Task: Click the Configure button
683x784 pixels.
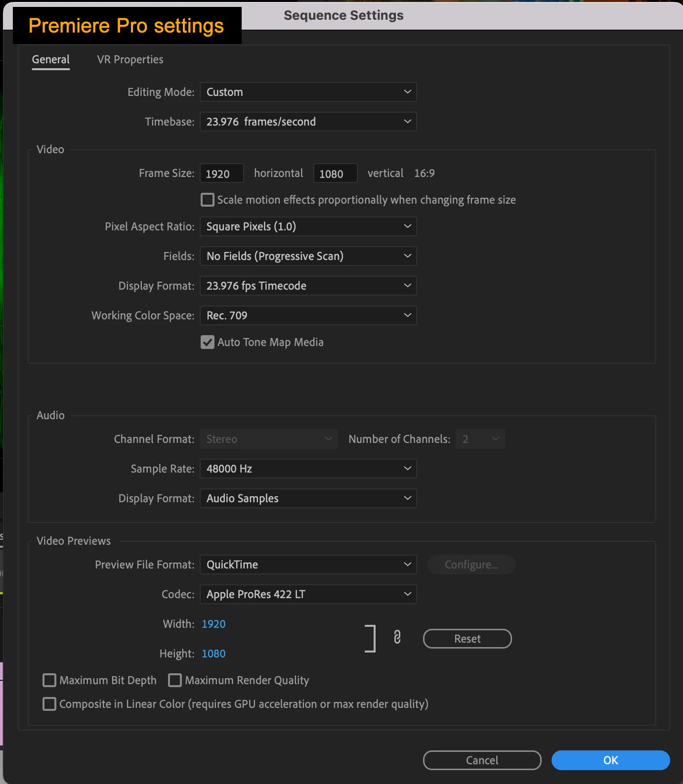Action: 471,565
